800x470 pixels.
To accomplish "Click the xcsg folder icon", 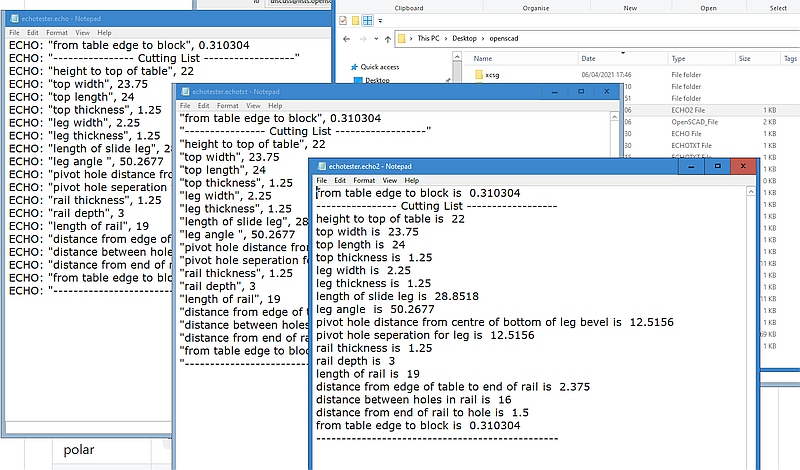I will pyautogui.click(x=478, y=75).
